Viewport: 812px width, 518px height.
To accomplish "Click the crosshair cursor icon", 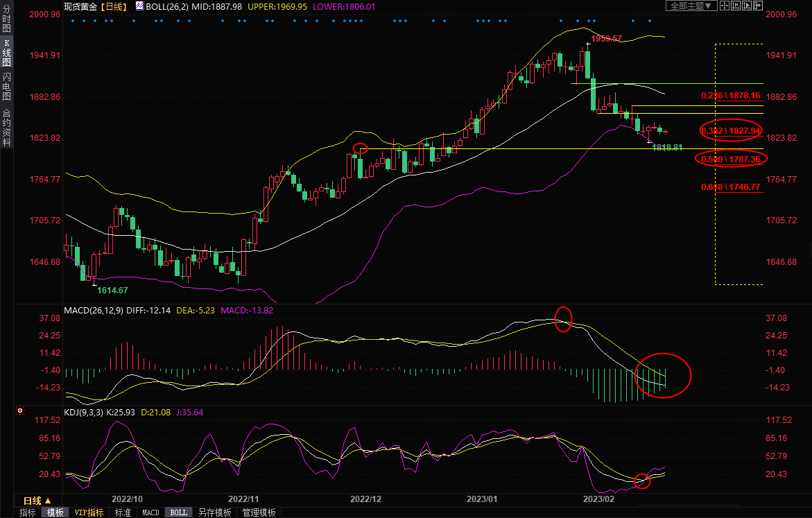I will tap(723, 6).
